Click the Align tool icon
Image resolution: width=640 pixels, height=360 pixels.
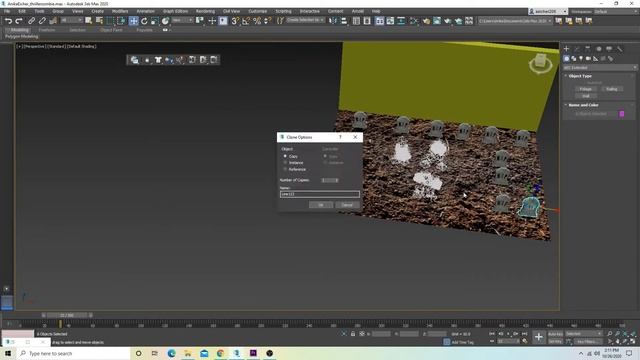(344, 21)
